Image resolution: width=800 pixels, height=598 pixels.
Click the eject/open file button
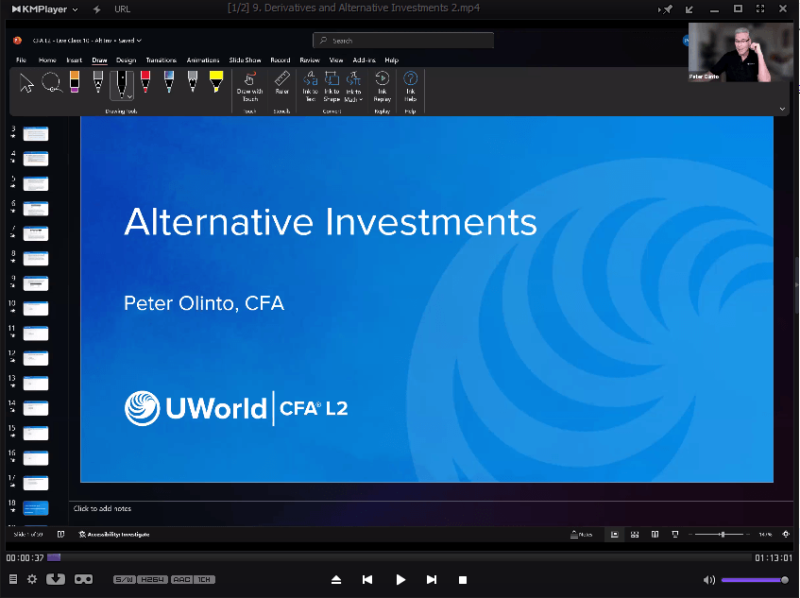point(336,580)
